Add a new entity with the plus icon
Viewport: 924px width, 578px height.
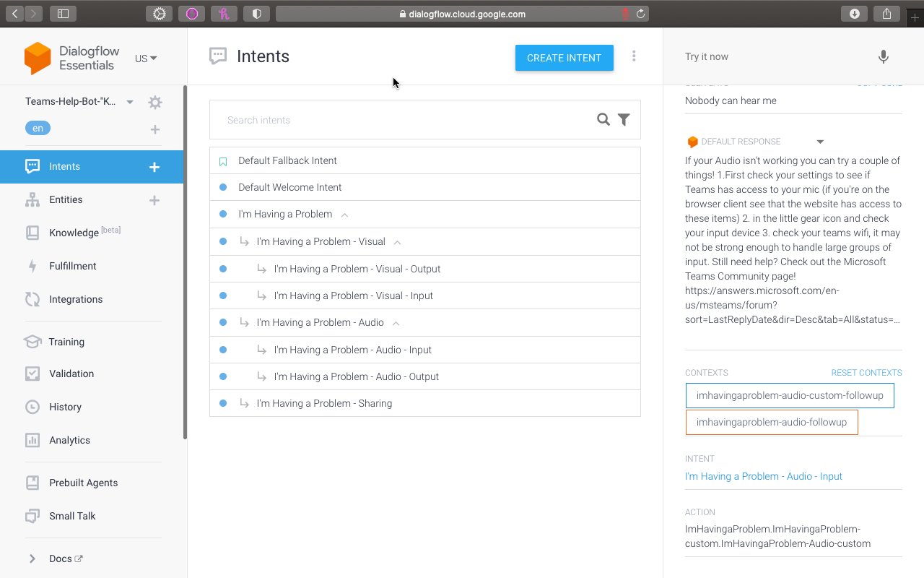point(154,200)
